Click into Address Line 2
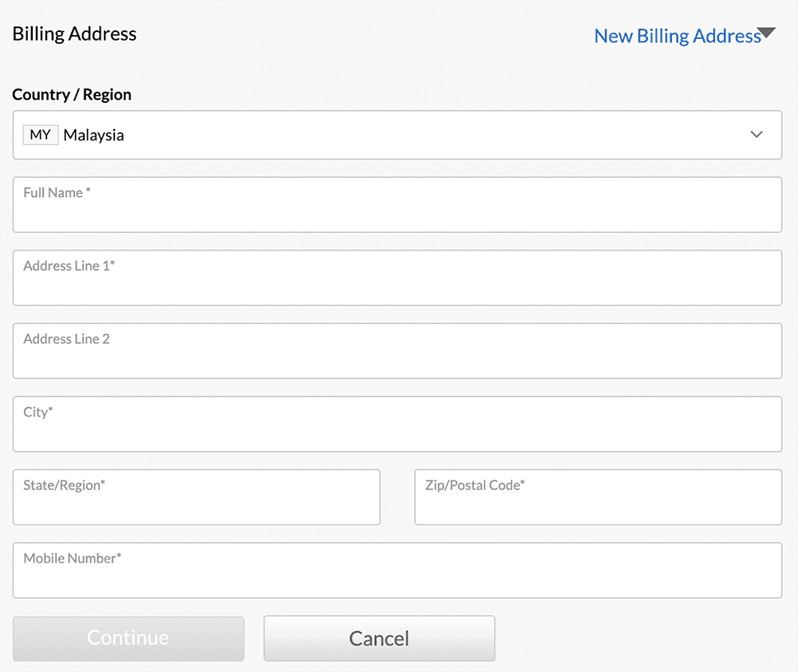This screenshot has height=672, width=798. tap(397, 350)
